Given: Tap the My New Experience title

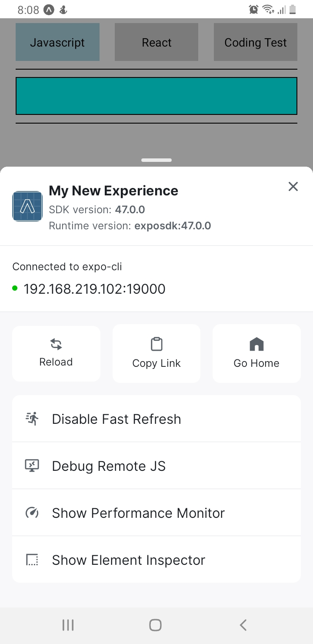Looking at the screenshot, I should (113, 191).
